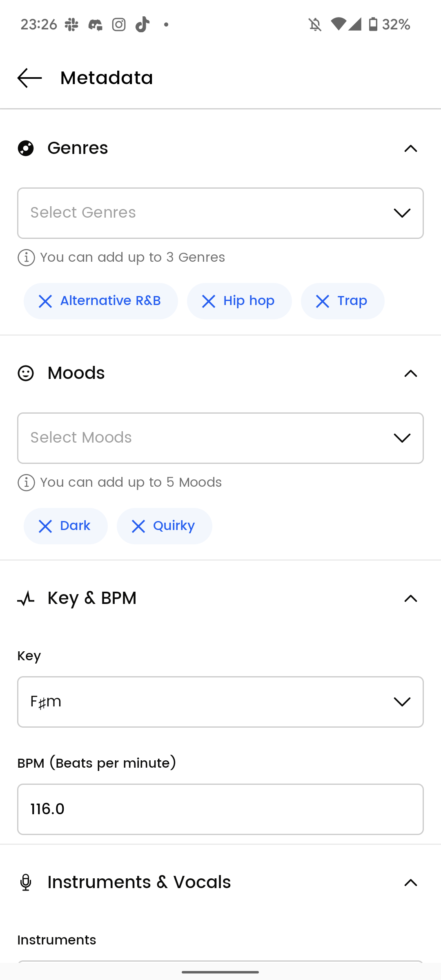Remove the Alternative R&B genre chip
Image resolution: width=441 pixels, height=980 pixels.
click(x=45, y=301)
